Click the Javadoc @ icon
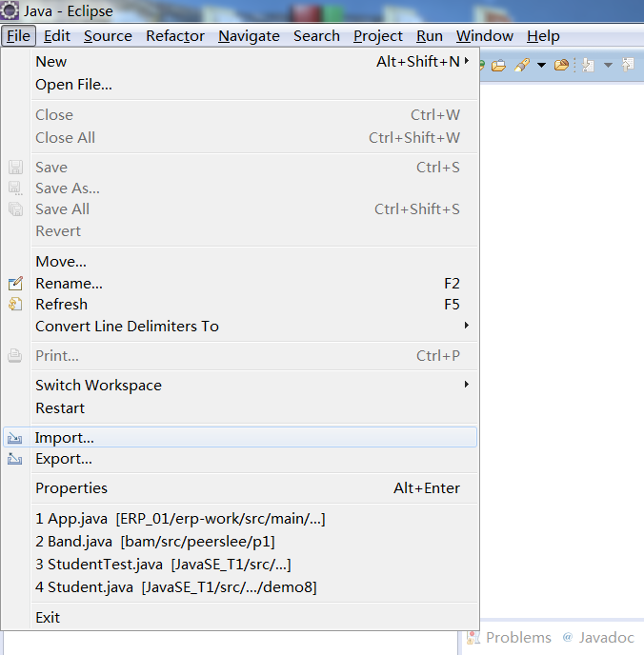 click(568, 637)
